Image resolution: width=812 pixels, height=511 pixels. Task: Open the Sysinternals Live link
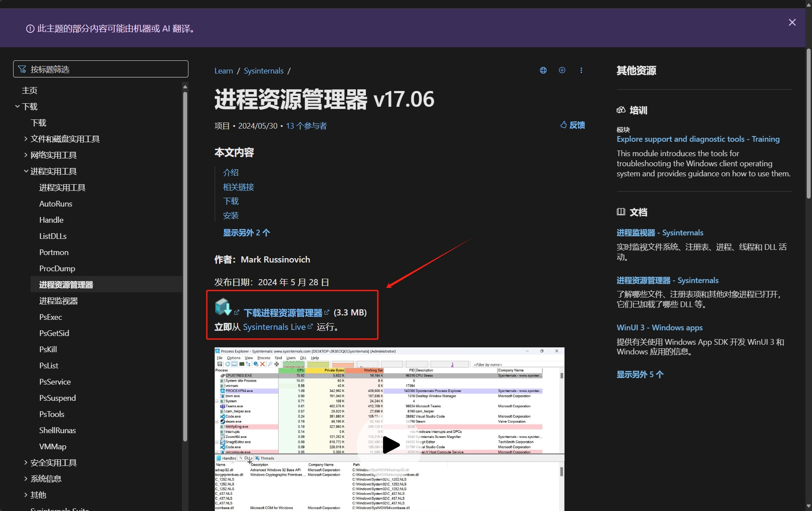(274, 327)
